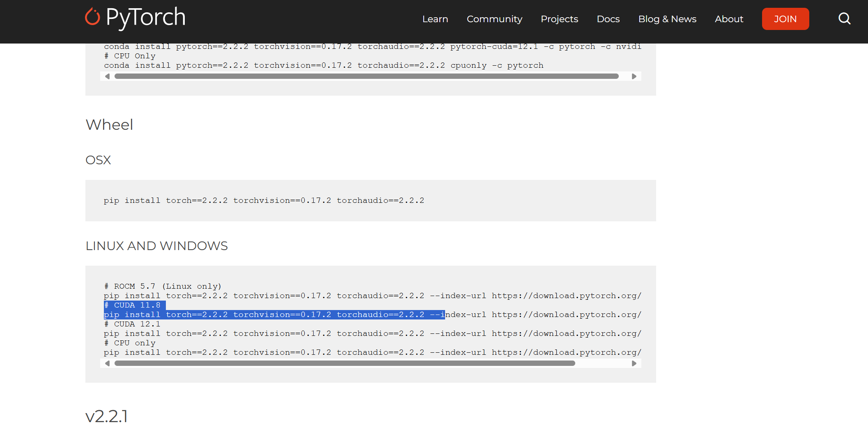
Task: Open the Learn menu
Action: click(x=435, y=19)
